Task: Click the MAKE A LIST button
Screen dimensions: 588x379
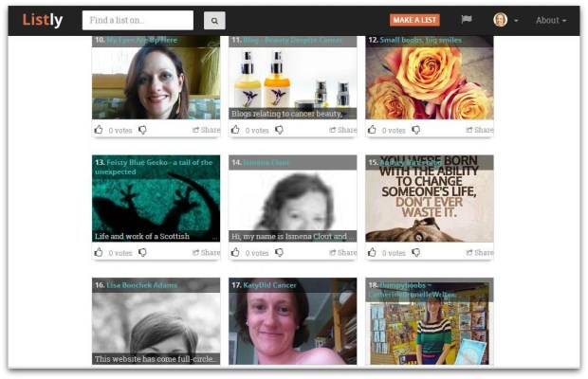Action: tap(414, 20)
